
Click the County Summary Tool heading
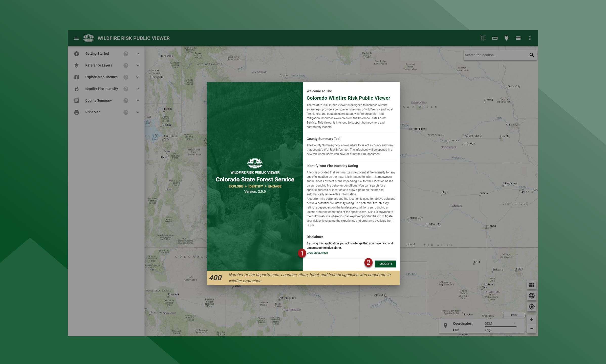[323, 139]
